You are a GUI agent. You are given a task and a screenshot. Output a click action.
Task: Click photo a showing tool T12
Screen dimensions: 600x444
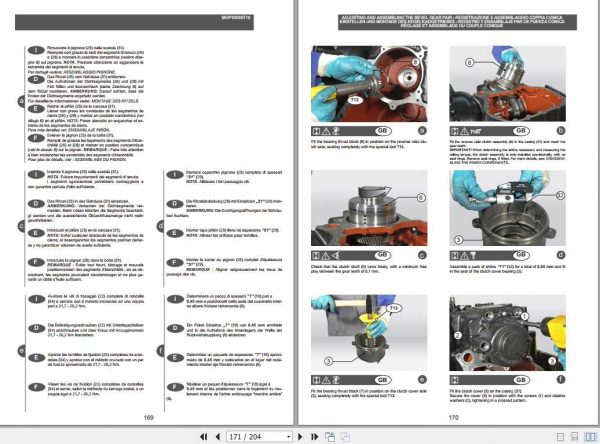[x=369, y=84]
